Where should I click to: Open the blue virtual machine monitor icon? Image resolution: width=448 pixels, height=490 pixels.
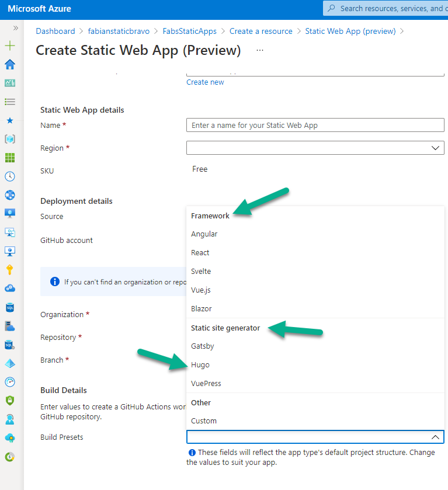point(10,214)
